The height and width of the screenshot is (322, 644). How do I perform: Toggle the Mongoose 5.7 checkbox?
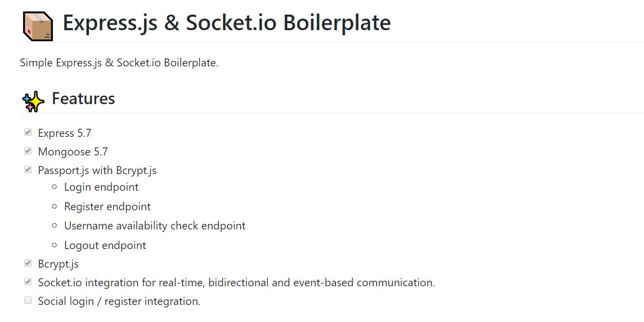pos(28,151)
